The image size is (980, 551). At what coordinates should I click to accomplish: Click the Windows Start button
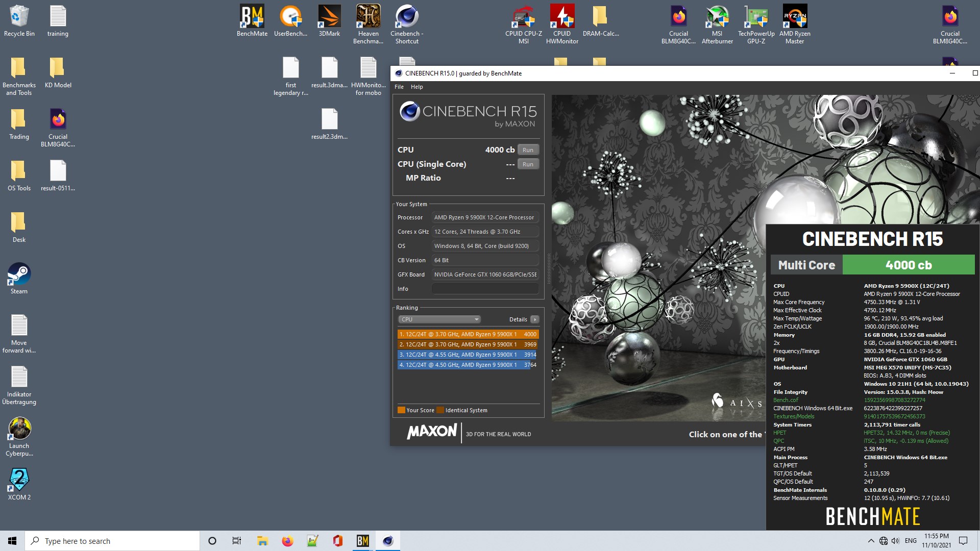pyautogui.click(x=12, y=541)
